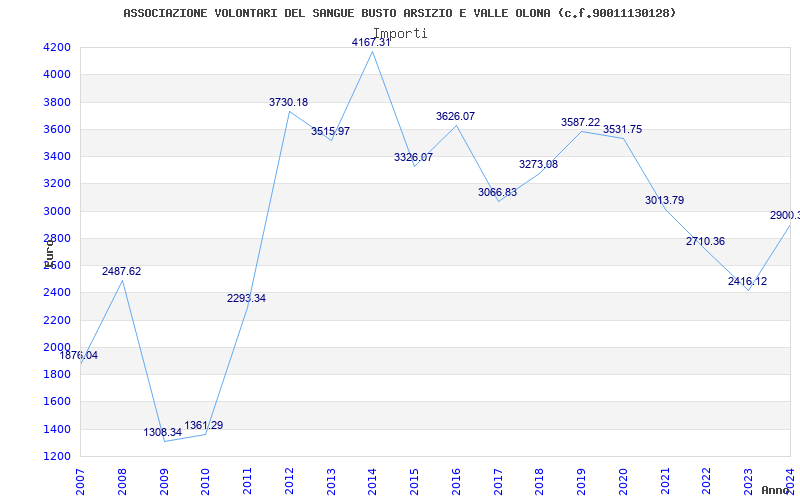Click the 2009 x-axis year label
The width and height of the screenshot is (800, 500).
tap(164, 481)
